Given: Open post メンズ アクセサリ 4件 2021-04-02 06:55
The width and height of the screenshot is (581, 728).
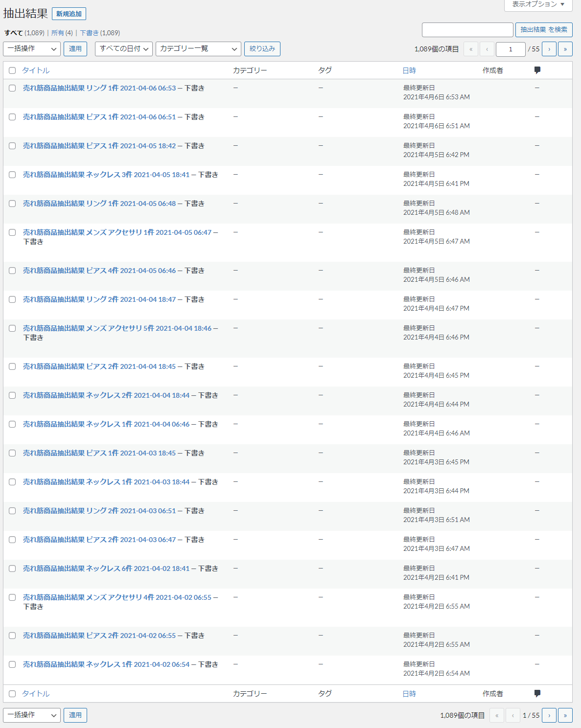Looking at the screenshot, I should pos(117,597).
